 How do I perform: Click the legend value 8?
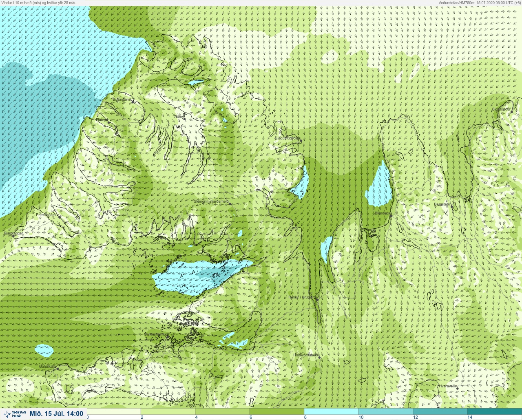click(305, 417)
